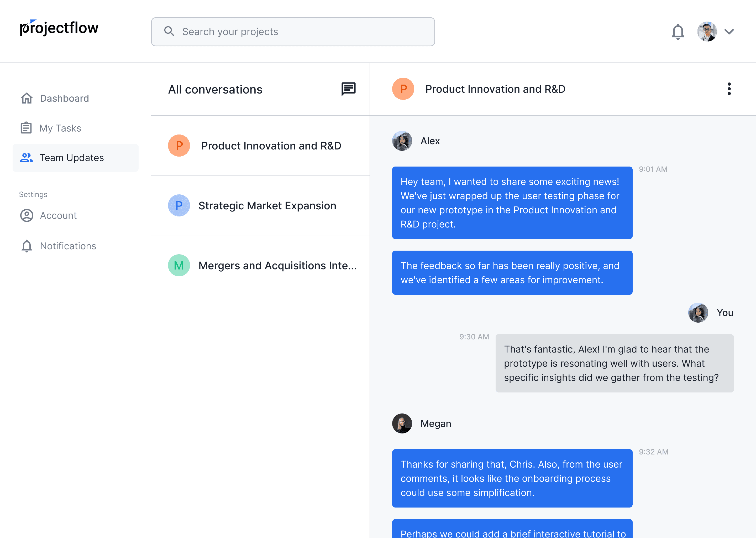Click Megan's avatar in chat
This screenshot has width=756, height=538.
point(402,423)
